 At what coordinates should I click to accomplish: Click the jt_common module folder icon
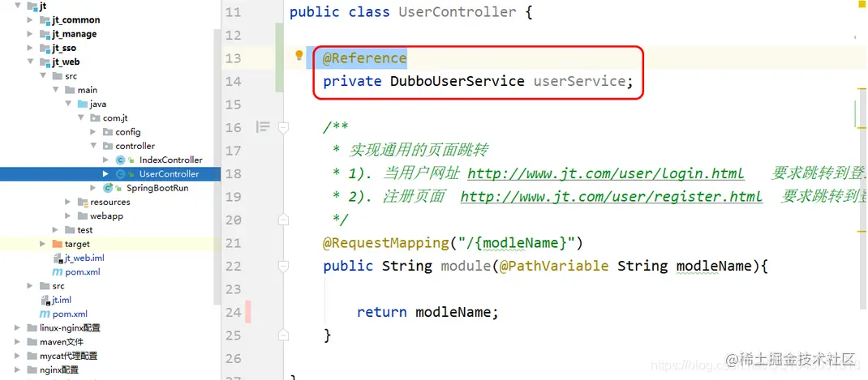click(x=45, y=20)
